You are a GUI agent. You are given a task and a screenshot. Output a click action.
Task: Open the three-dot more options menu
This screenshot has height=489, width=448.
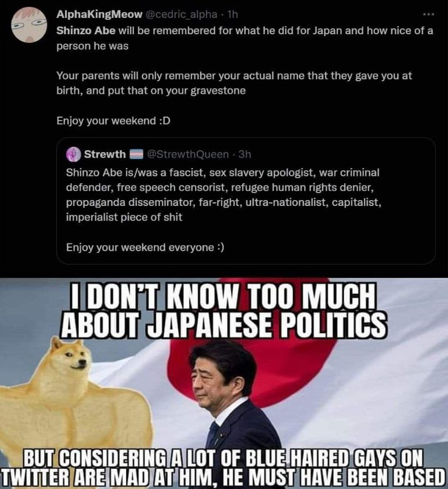point(428,15)
